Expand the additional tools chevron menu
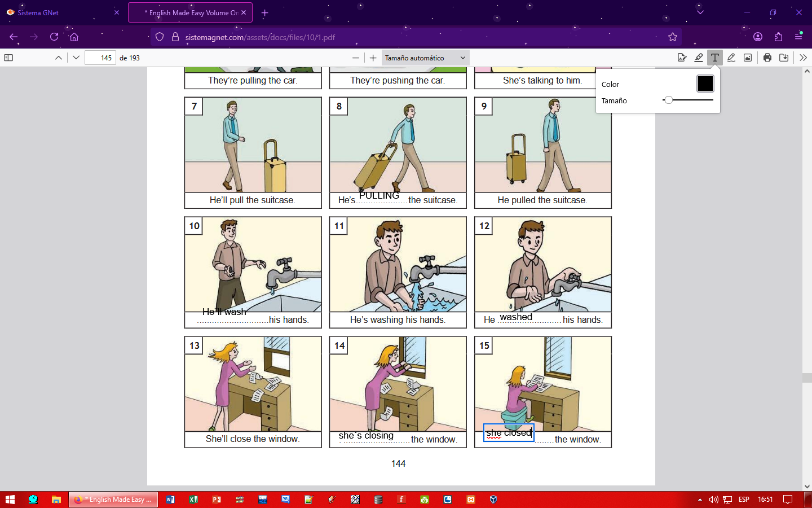Screen dimensions: 812x508 pos(803,58)
